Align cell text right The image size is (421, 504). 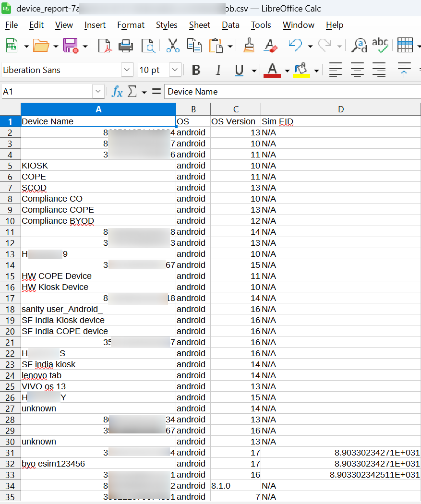tap(379, 70)
